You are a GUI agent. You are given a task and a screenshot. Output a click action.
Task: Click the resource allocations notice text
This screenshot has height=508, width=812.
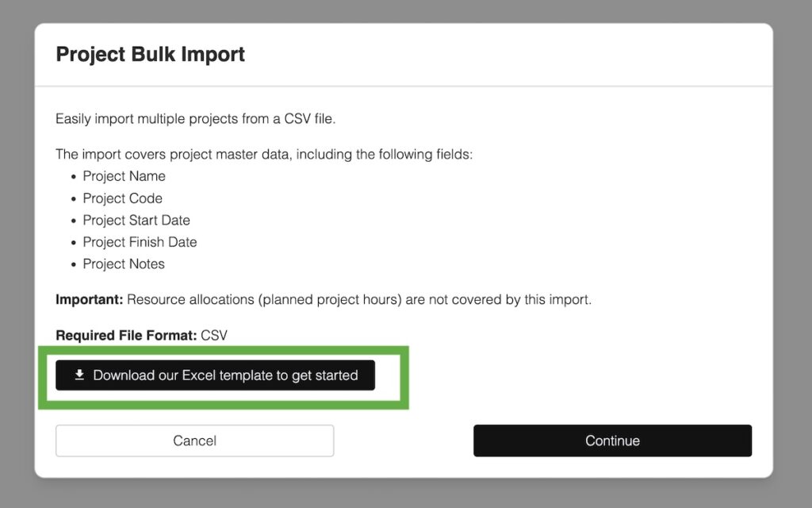(x=358, y=300)
